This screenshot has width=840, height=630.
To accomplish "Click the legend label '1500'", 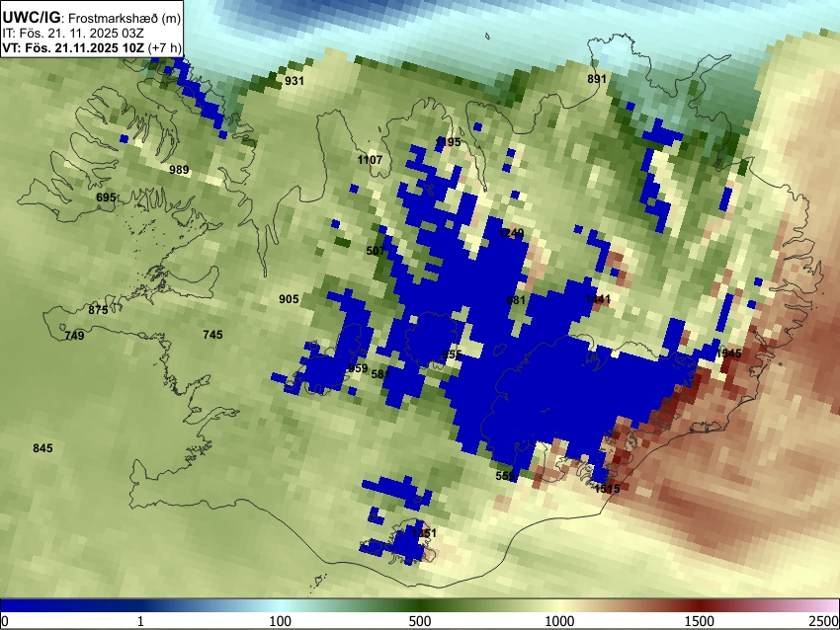I will click(700, 621).
